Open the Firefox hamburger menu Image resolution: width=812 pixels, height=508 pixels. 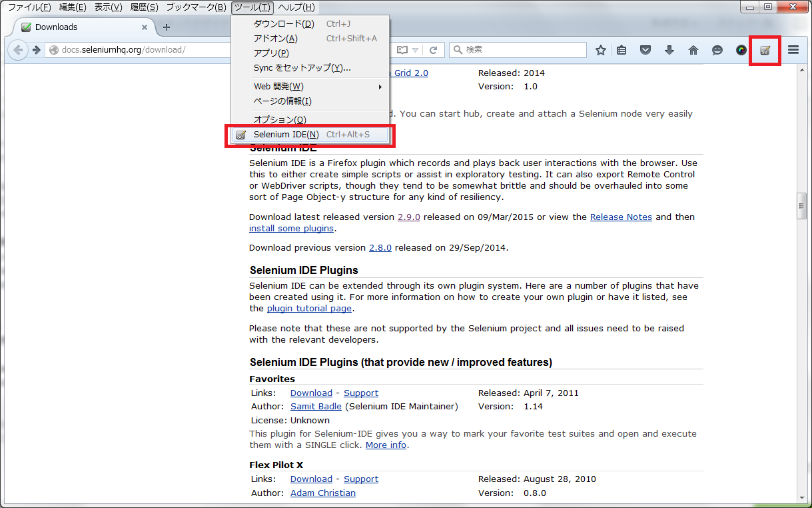793,50
